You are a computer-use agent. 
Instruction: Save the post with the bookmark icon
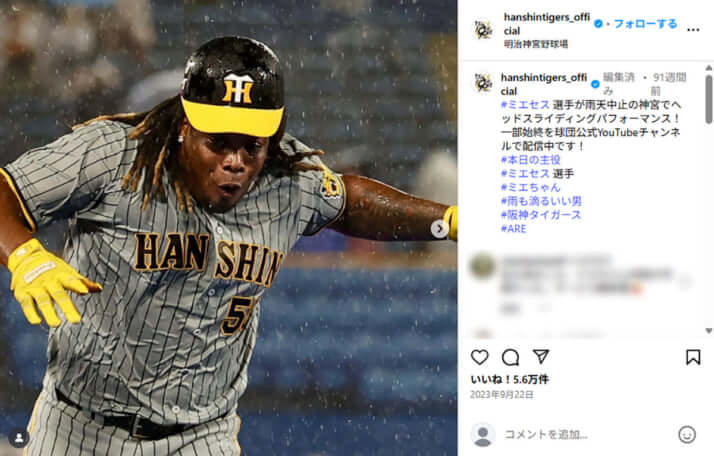point(693,357)
